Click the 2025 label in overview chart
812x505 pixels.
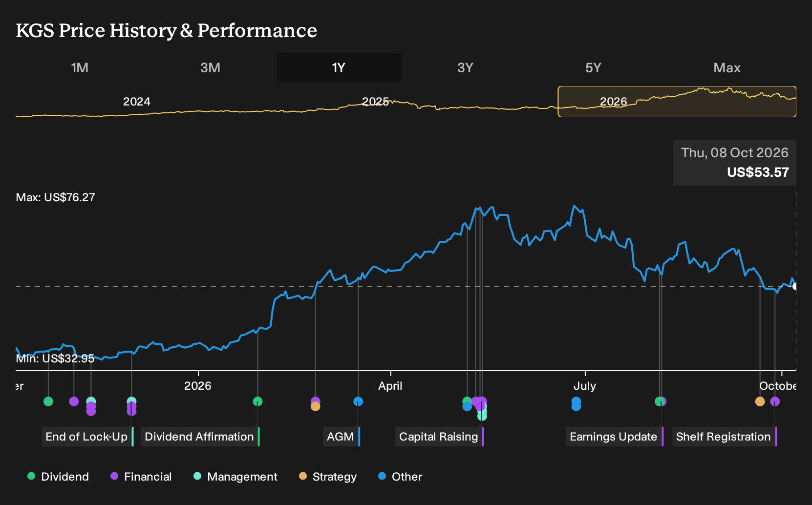(375, 102)
